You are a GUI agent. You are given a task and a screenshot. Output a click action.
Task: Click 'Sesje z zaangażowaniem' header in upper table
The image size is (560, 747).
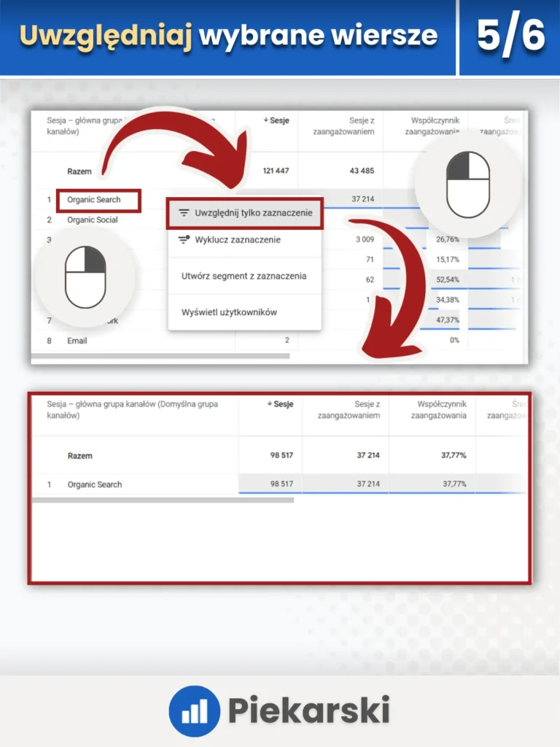tap(344, 125)
